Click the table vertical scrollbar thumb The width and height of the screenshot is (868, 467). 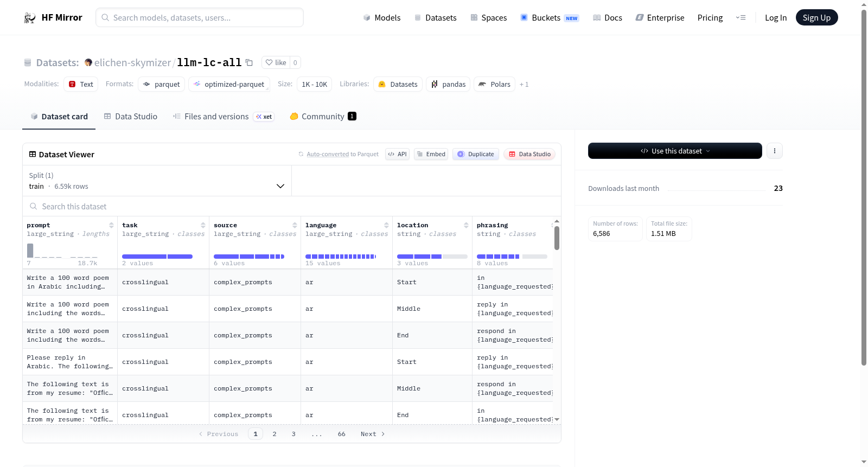pyautogui.click(x=557, y=238)
